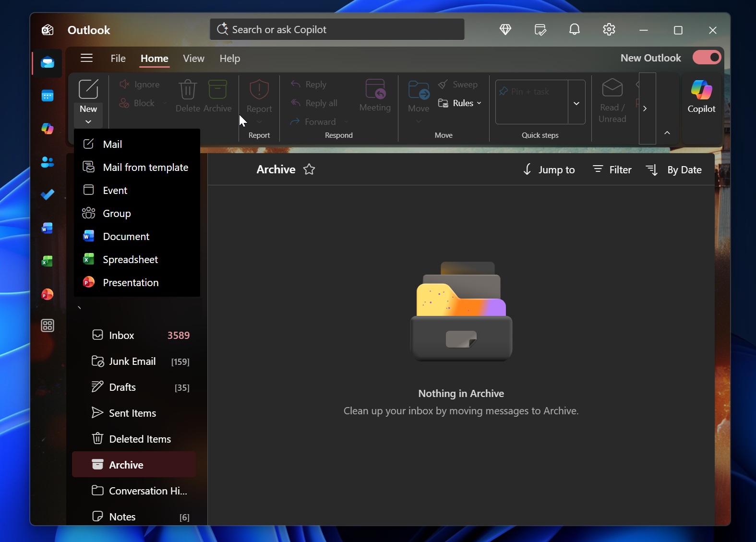Open the Junk Email folder

click(x=134, y=361)
